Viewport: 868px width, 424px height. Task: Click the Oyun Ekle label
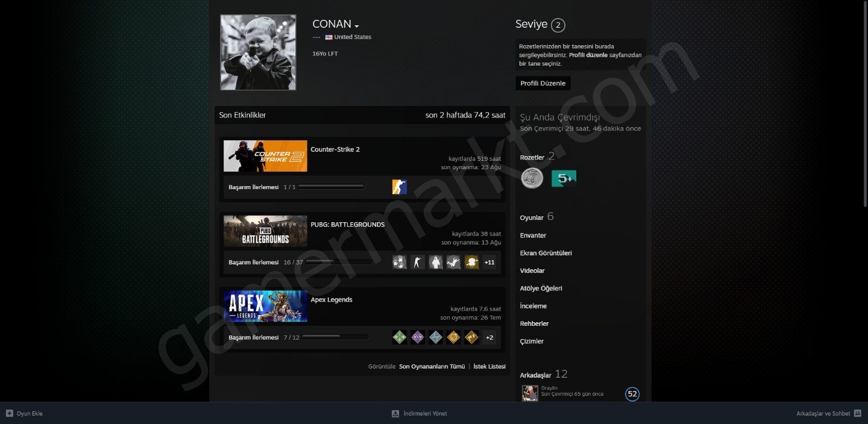click(x=30, y=414)
